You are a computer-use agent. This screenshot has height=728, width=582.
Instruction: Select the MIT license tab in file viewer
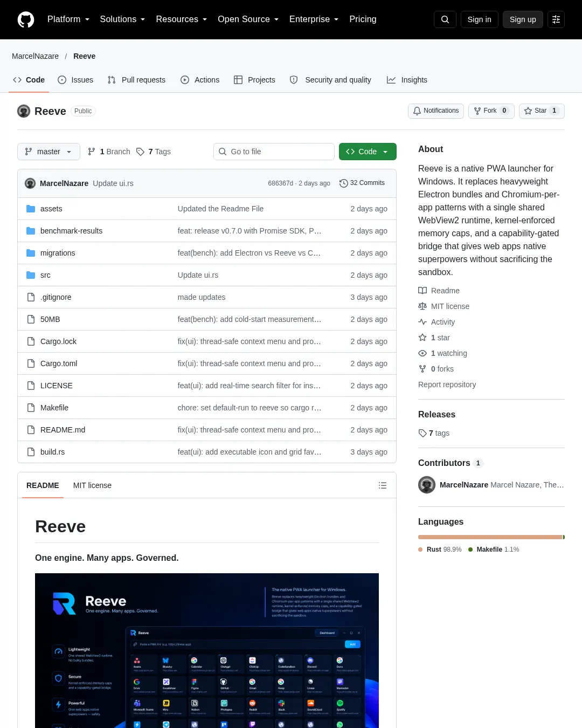92,485
